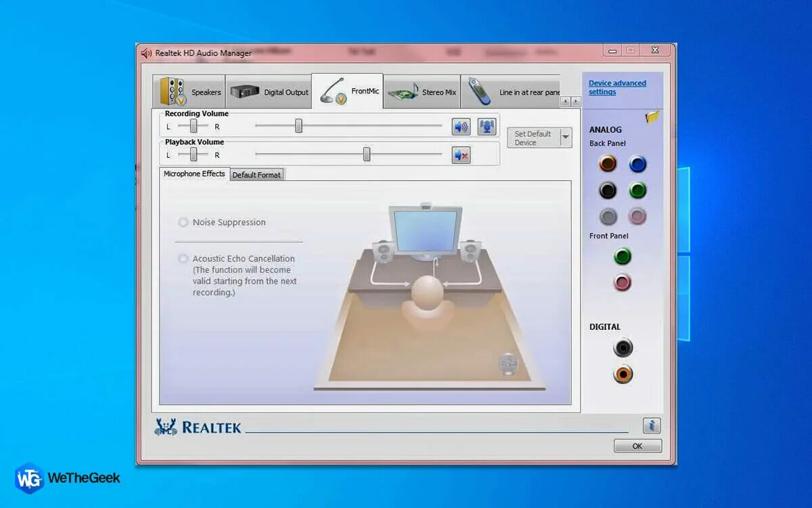The width and height of the screenshot is (812, 508).
Task: Adjust the playback volume slider thumb
Action: point(367,154)
